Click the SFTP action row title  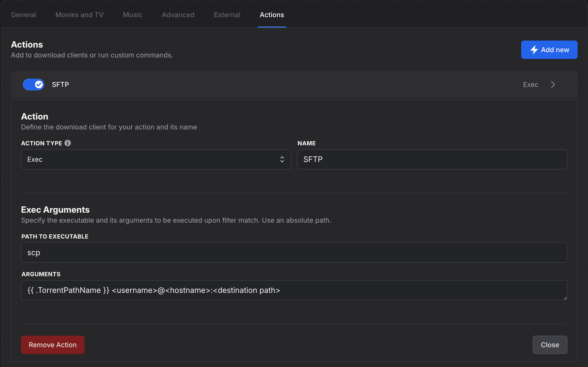pos(60,85)
